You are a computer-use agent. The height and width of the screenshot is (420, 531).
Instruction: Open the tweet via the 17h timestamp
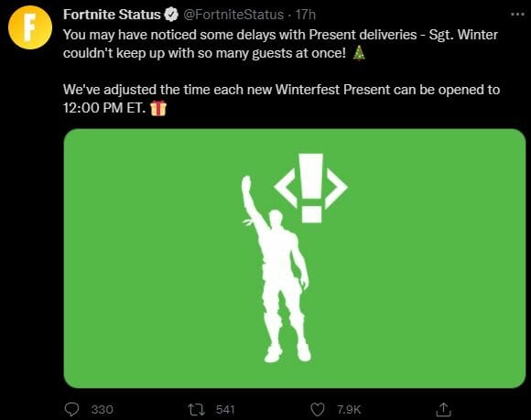pos(306,15)
